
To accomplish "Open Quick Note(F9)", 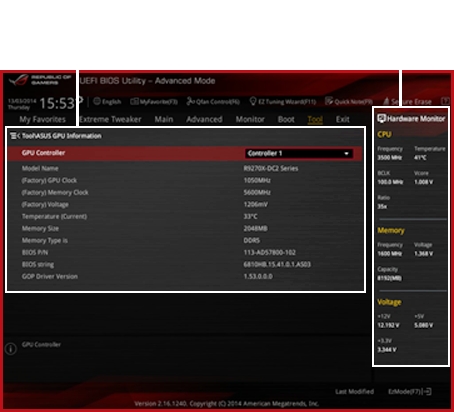I will point(349,102).
